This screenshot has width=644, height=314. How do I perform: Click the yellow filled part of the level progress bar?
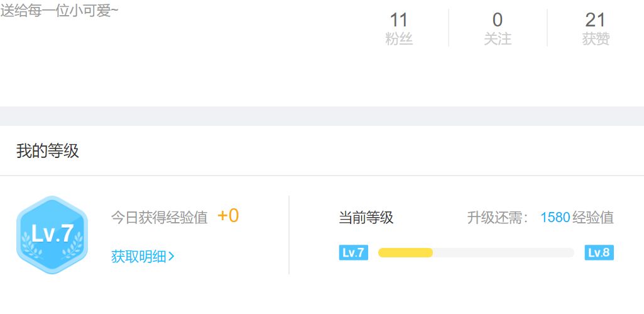[405, 253]
